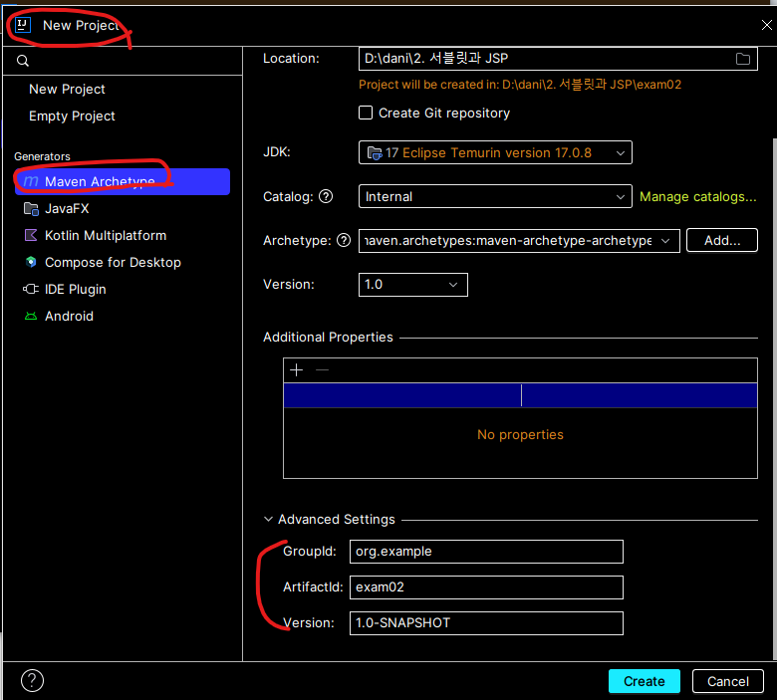Click the Additional Properties heading
Viewport: 777px width, 700px height.
pyautogui.click(x=328, y=338)
